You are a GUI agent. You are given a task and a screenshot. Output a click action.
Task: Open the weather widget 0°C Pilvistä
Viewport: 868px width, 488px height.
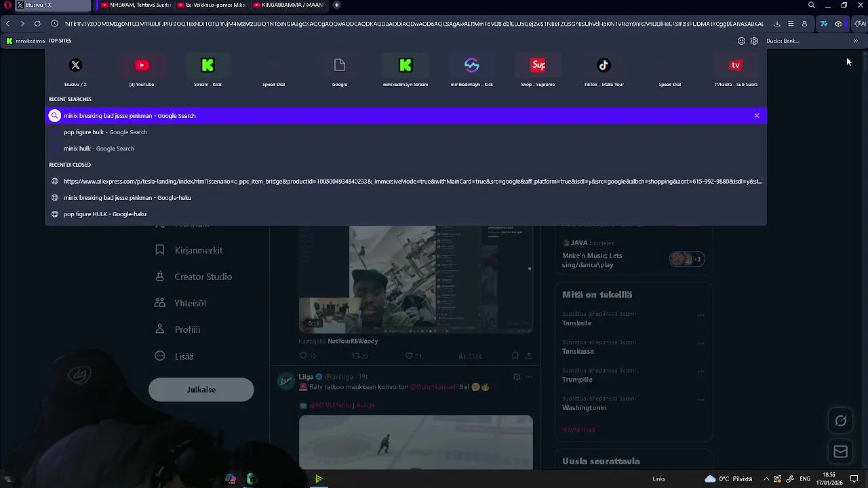point(728,479)
